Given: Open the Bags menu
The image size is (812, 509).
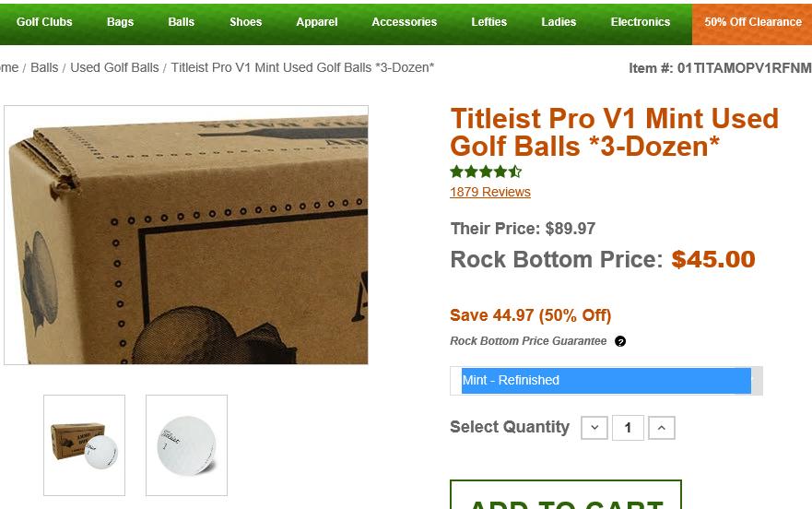Looking at the screenshot, I should click(x=120, y=22).
